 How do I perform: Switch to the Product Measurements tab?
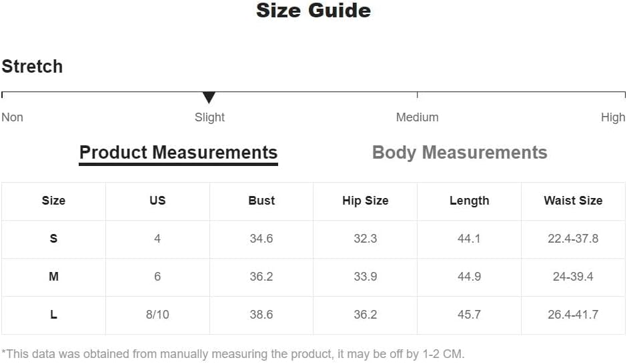[178, 153]
